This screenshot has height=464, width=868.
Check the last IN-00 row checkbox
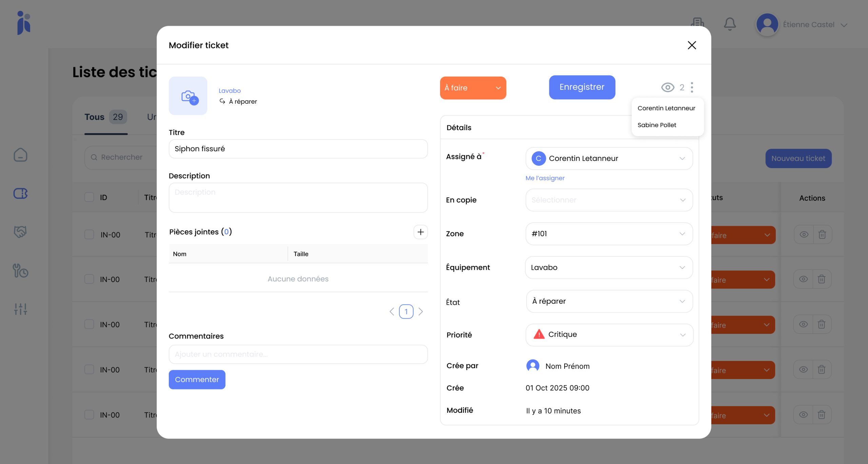[x=89, y=415]
